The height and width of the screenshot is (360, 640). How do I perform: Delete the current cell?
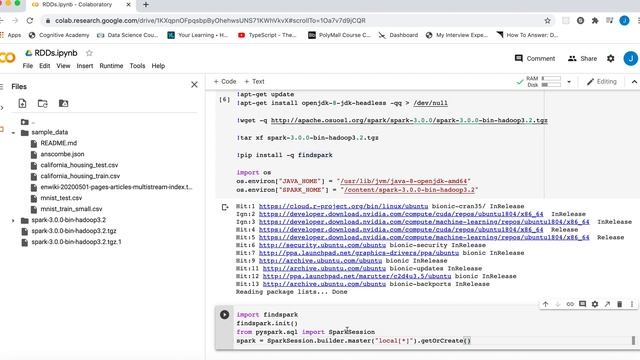[x=620, y=304]
